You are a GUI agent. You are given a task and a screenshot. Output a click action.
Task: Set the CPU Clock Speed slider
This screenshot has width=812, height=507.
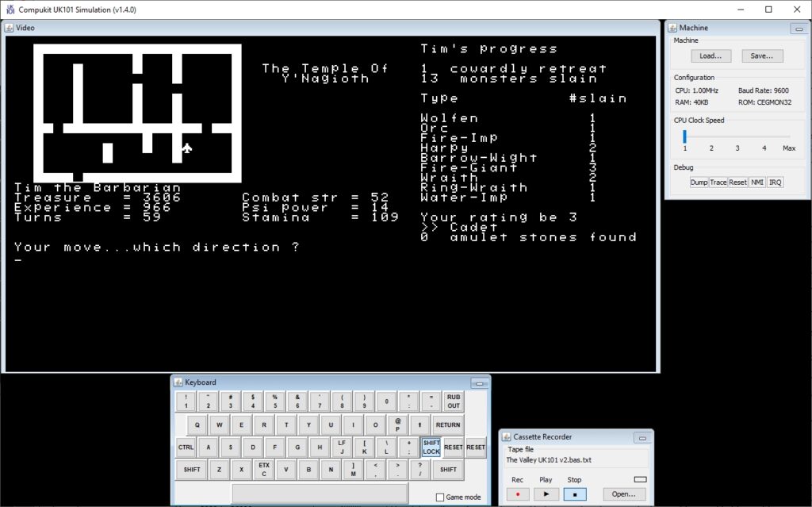tap(684, 136)
